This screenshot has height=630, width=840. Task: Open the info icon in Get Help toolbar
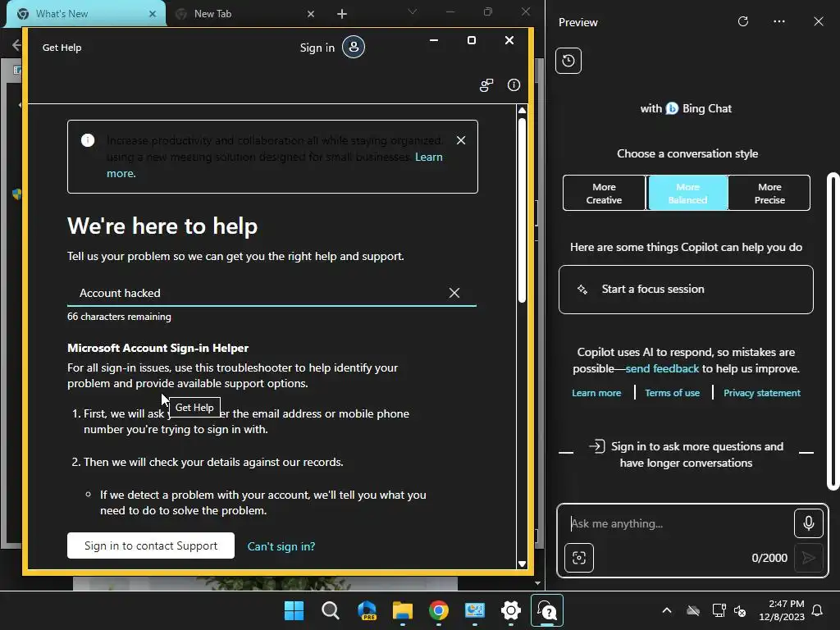point(514,85)
